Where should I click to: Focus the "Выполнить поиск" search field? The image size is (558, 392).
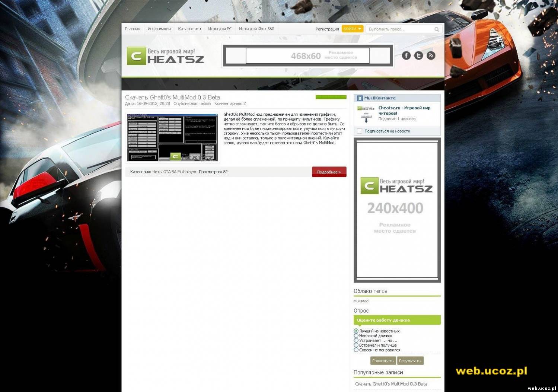tap(399, 29)
